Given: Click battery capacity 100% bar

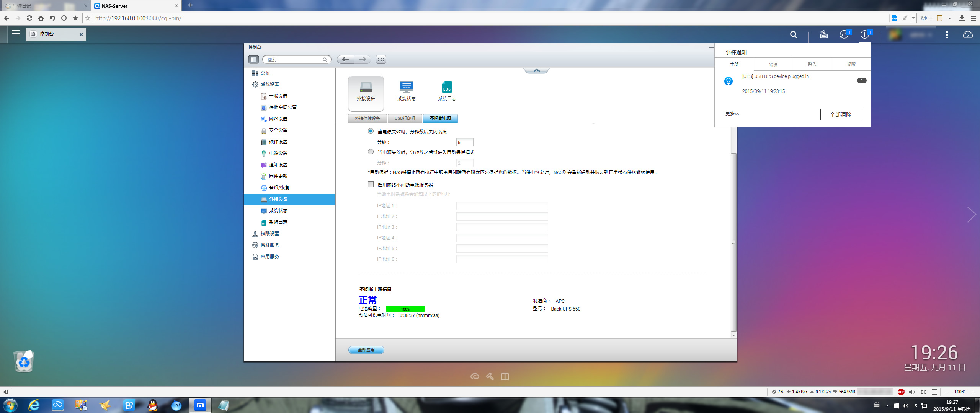Looking at the screenshot, I should [x=405, y=309].
